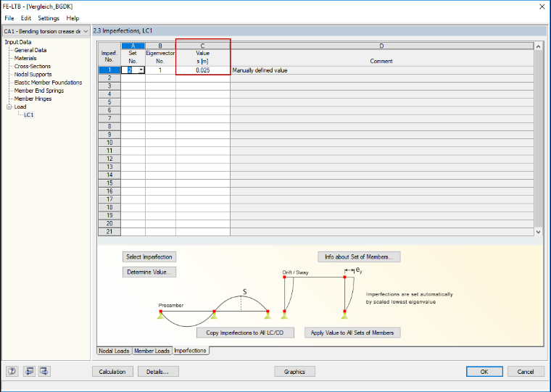The height and width of the screenshot is (392, 551).
Task: Open the File menu
Action: point(9,18)
